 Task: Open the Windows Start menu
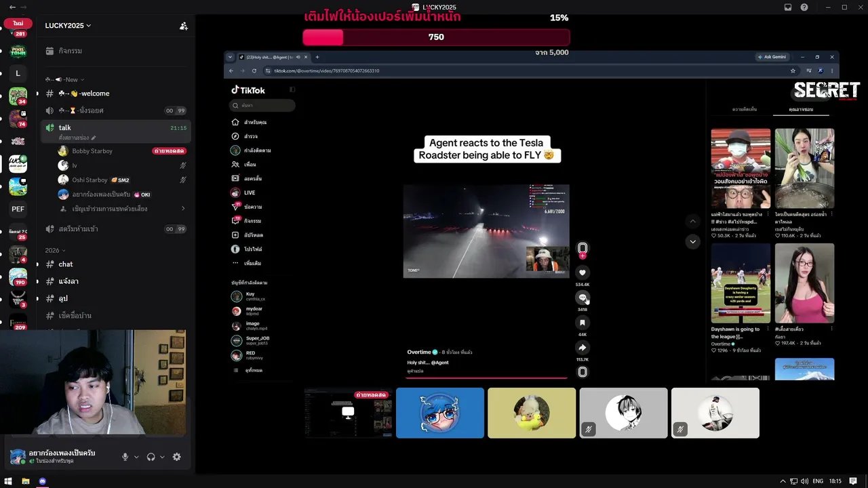click(8, 481)
